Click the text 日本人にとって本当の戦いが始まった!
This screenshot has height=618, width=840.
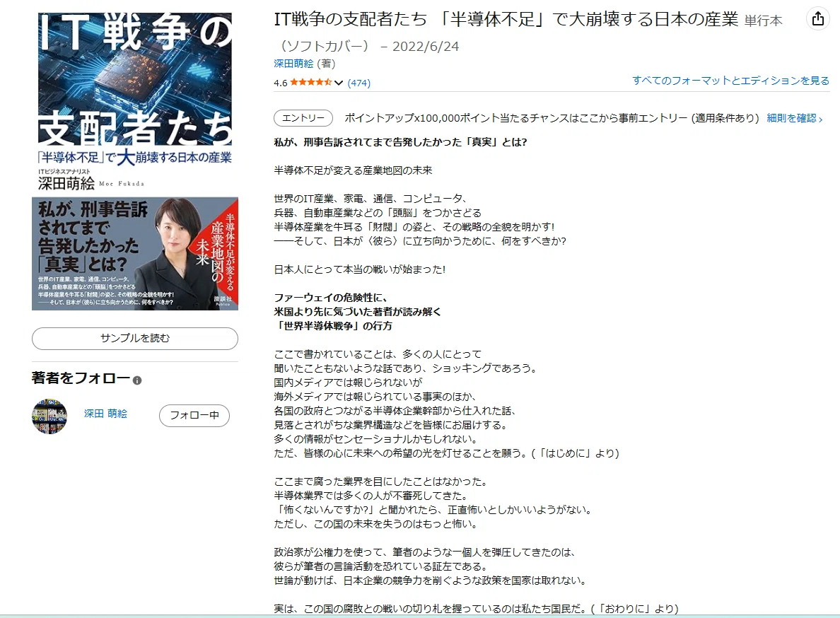[360, 269]
